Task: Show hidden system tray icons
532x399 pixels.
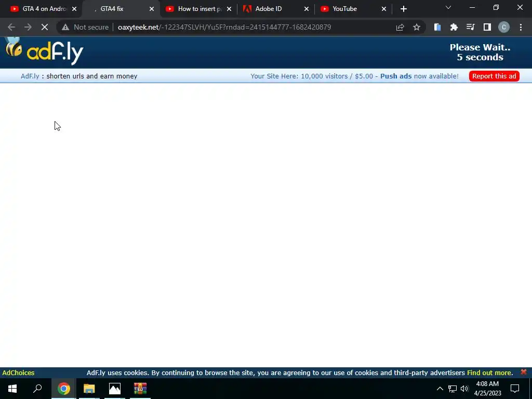Action: click(440, 389)
